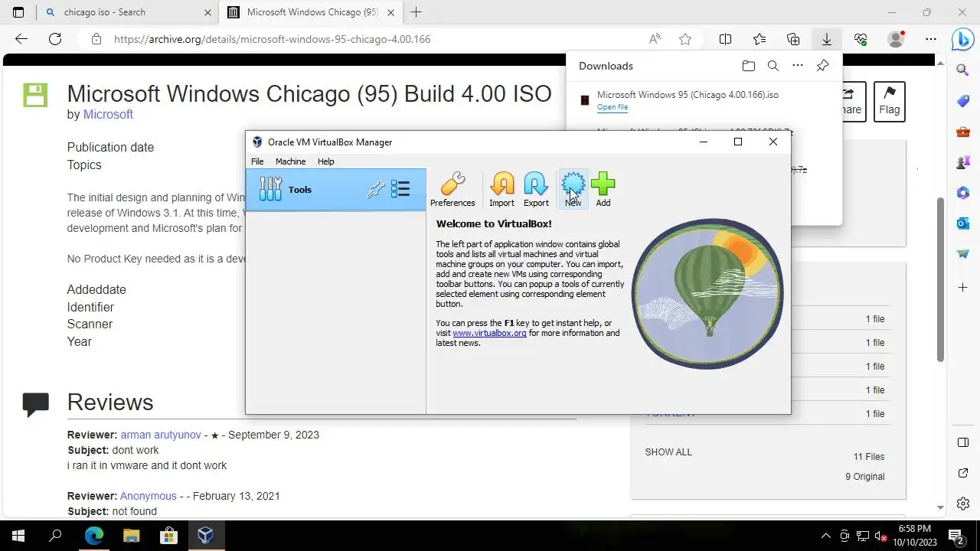Open Edge Collections

(x=793, y=39)
